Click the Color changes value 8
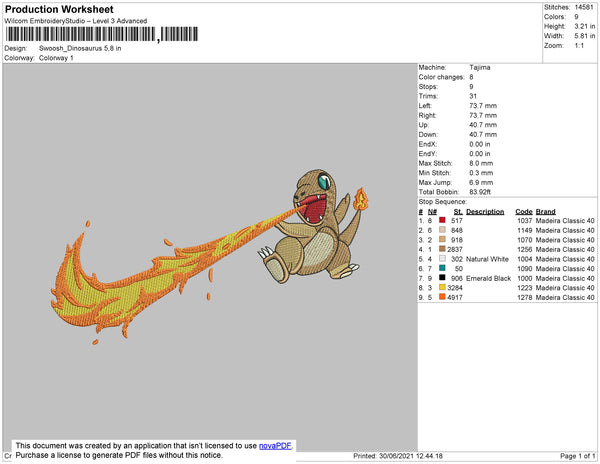The height and width of the screenshot is (464, 600). pos(471,77)
